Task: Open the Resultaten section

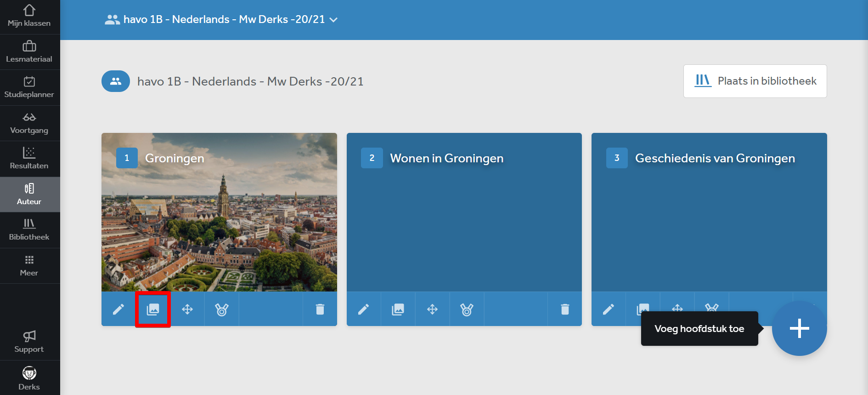Action: click(29, 159)
